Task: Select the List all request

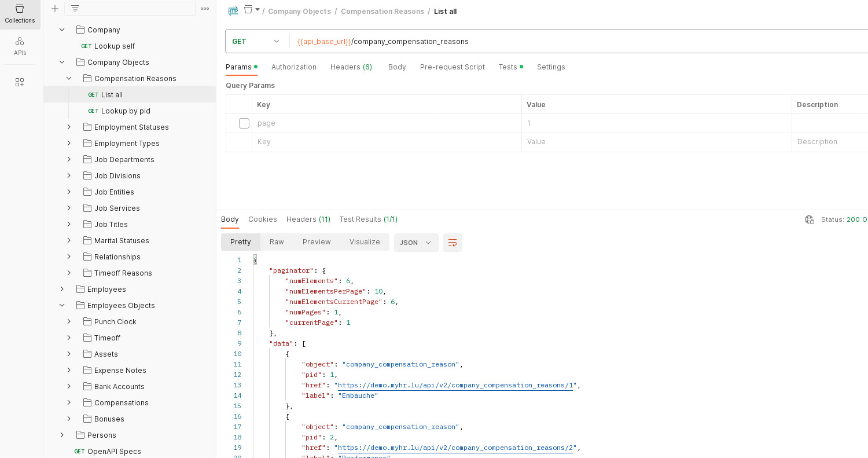Action: tap(130, 94)
